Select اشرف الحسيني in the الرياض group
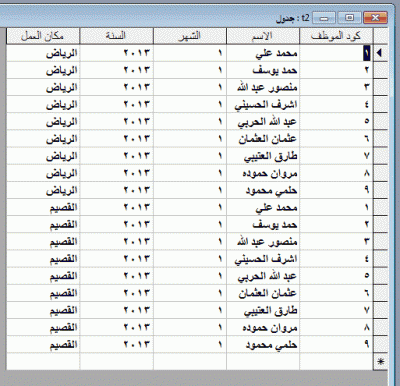400x386 pixels. [x=263, y=105]
